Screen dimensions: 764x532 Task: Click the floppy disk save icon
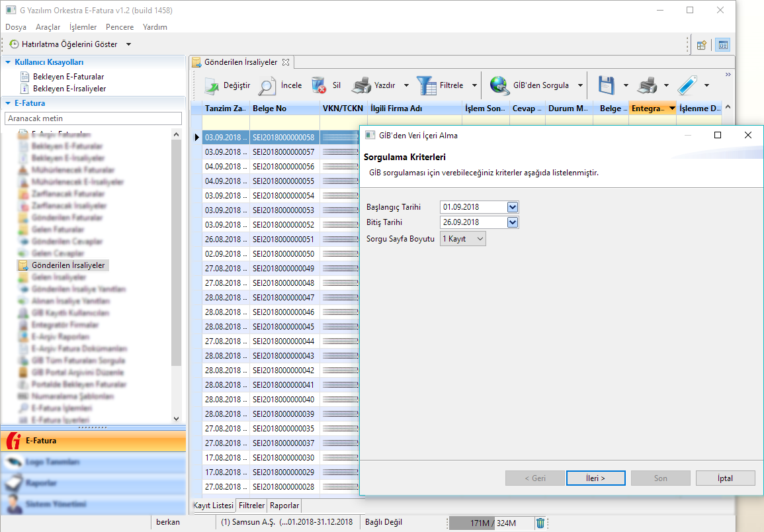[607, 85]
